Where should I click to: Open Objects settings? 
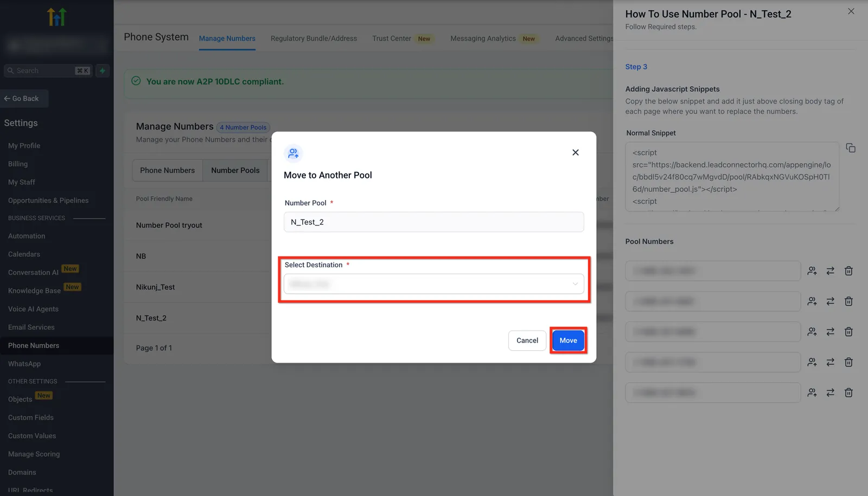[20, 400]
